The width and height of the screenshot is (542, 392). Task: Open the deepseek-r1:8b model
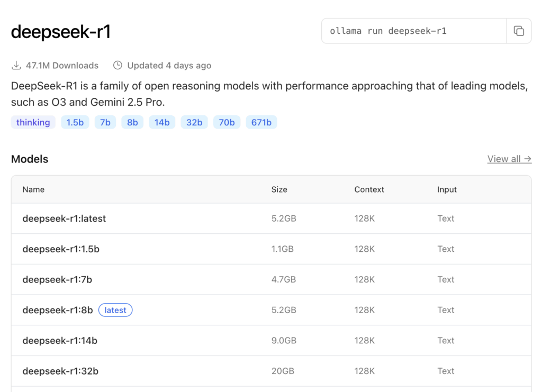coord(58,310)
